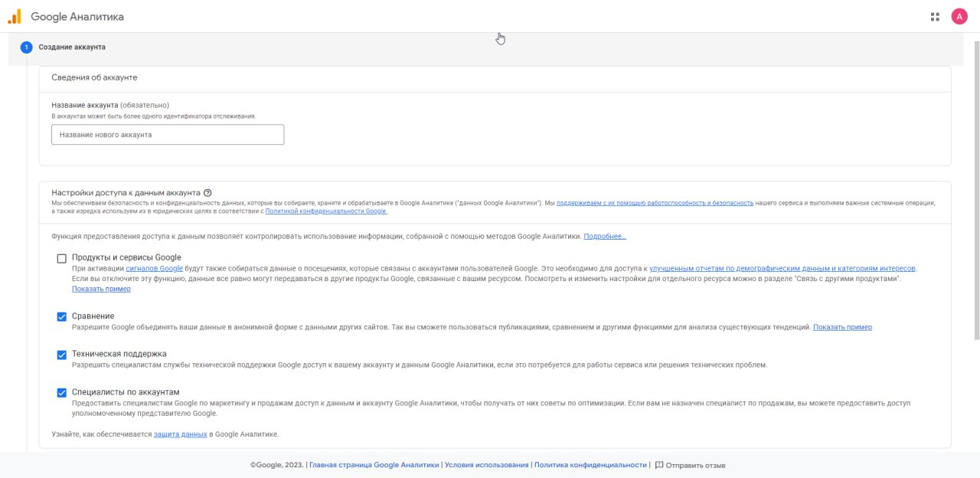Click "Показать пример" under Продукты и сервисы Google
This screenshot has height=478, width=980.
[101, 290]
